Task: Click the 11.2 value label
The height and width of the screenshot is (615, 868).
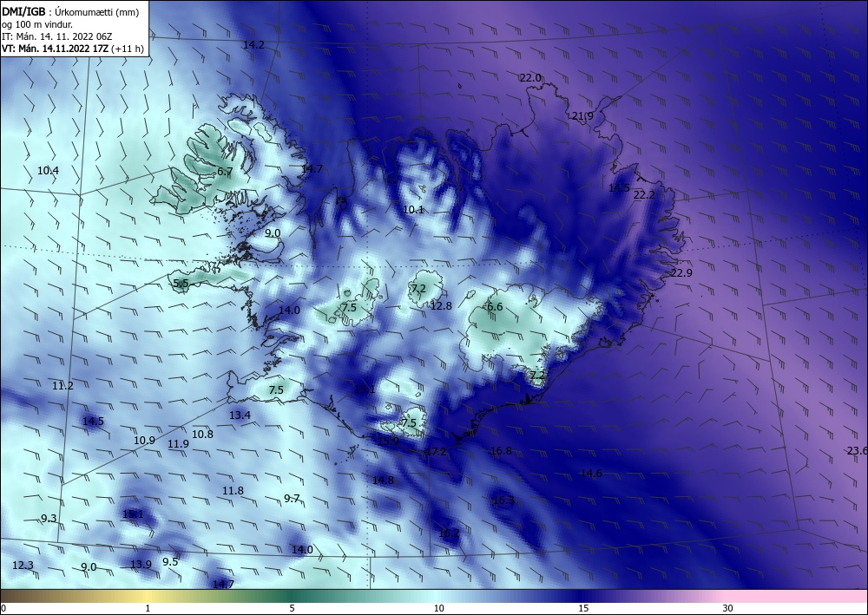Action: [62, 385]
